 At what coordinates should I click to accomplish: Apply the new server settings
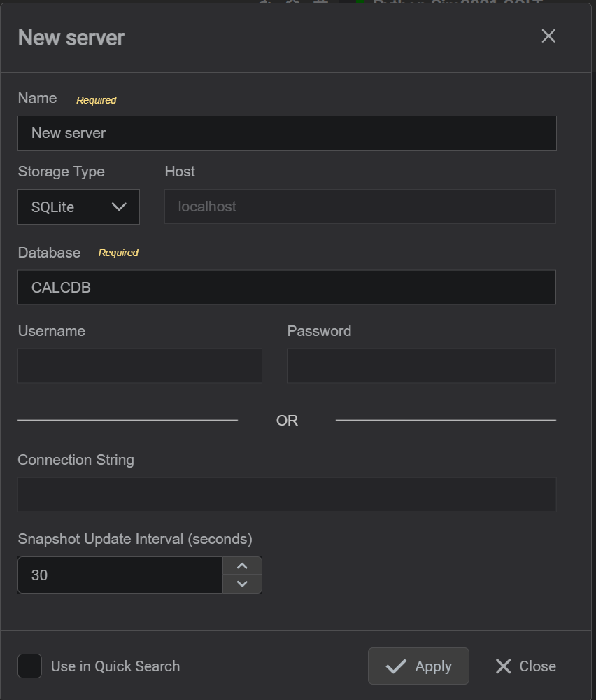click(418, 666)
